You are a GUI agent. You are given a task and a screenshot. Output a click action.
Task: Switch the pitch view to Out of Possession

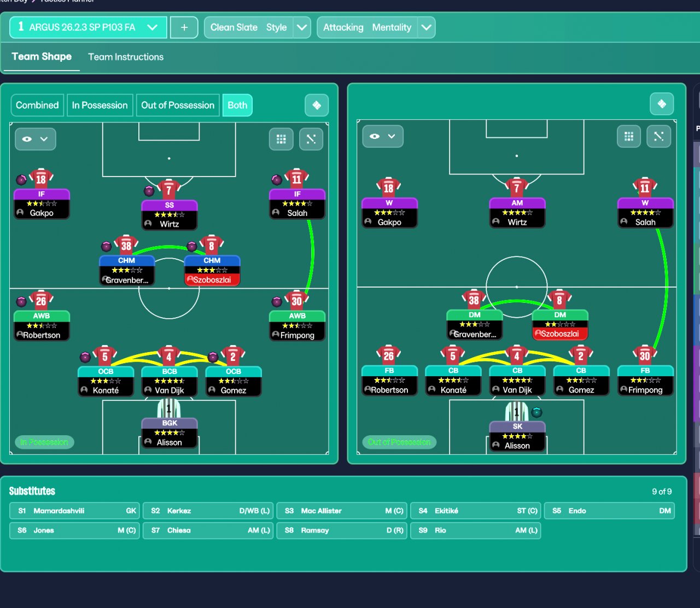[x=178, y=106]
